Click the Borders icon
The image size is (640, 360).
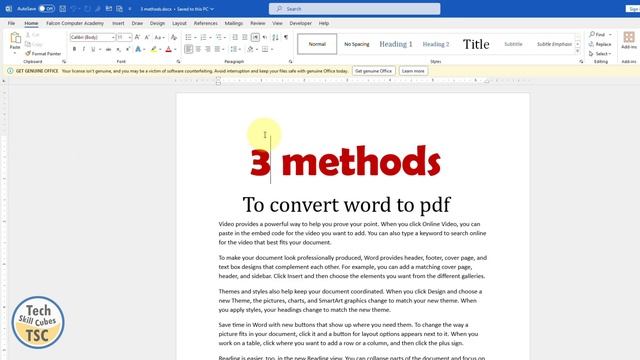[265, 49]
